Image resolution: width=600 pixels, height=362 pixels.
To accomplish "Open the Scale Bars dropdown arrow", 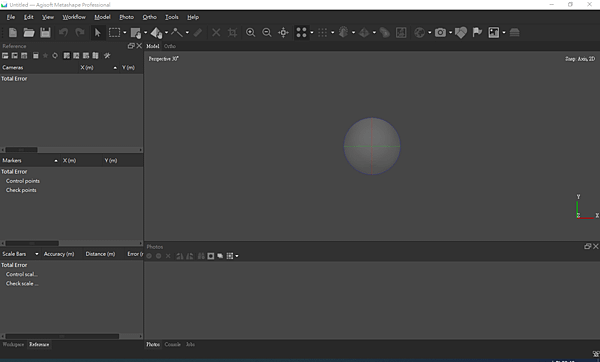I will tap(37, 254).
